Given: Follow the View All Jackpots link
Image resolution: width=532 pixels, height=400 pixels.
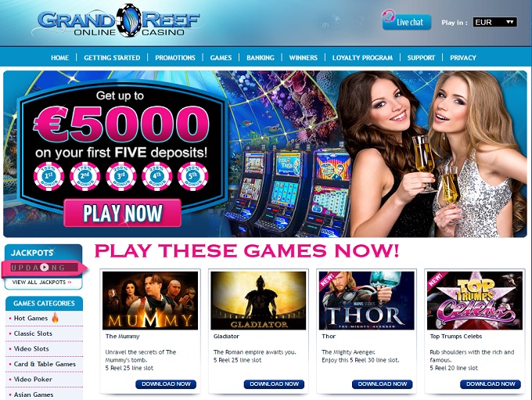Looking at the screenshot, I should (41, 282).
